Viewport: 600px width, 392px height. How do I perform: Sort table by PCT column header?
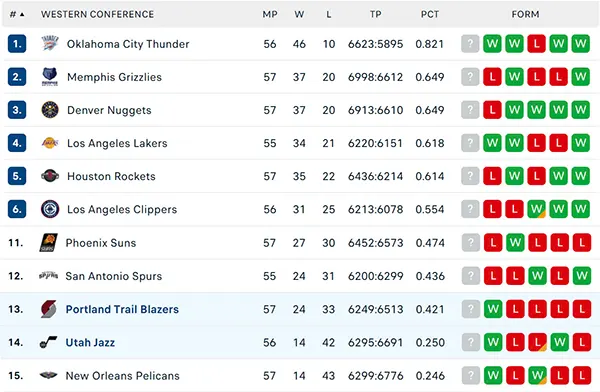point(430,15)
